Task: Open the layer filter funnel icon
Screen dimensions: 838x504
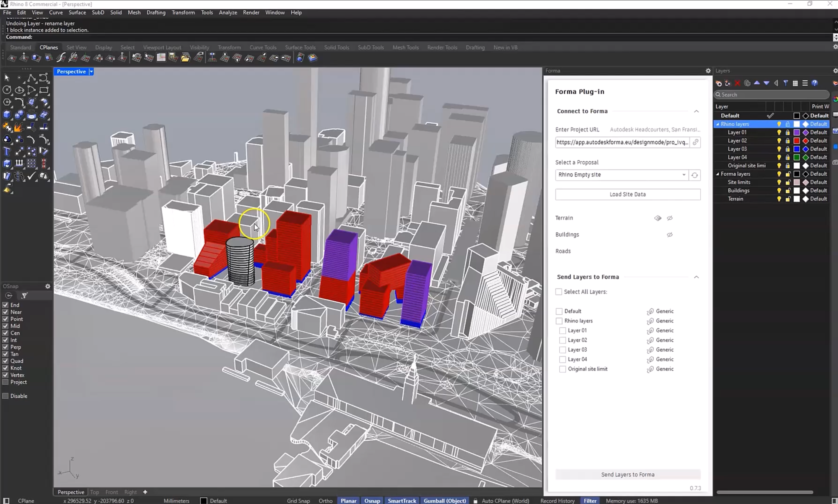Action: [x=786, y=83]
